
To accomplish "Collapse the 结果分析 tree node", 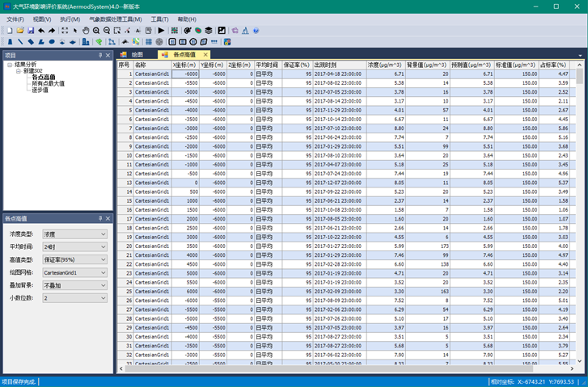I will click(10, 65).
